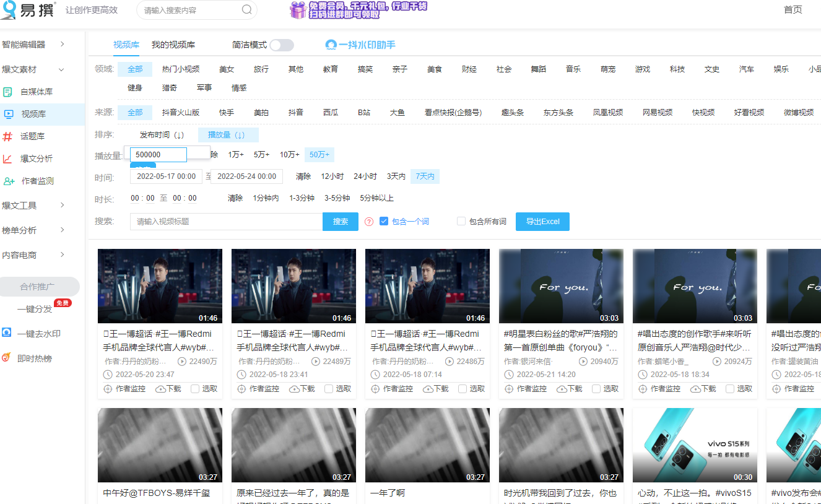Switch to the 我的视频库 tab

[x=173, y=45]
